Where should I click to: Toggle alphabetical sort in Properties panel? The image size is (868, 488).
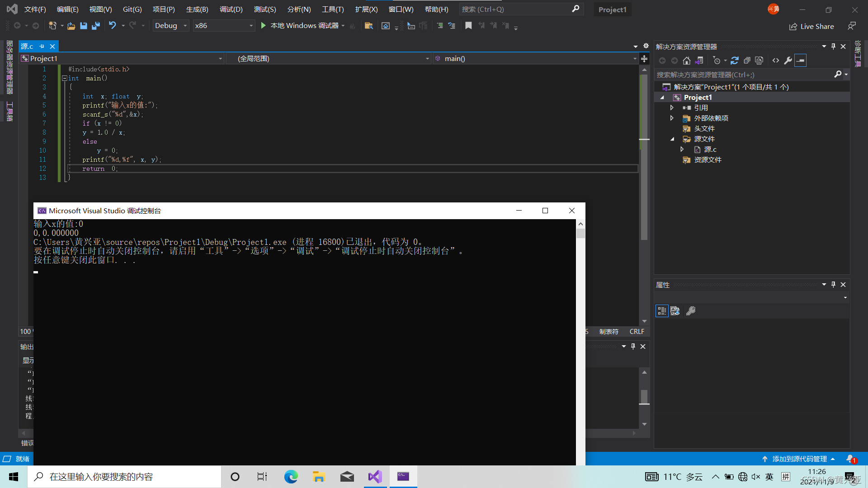(x=675, y=311)
